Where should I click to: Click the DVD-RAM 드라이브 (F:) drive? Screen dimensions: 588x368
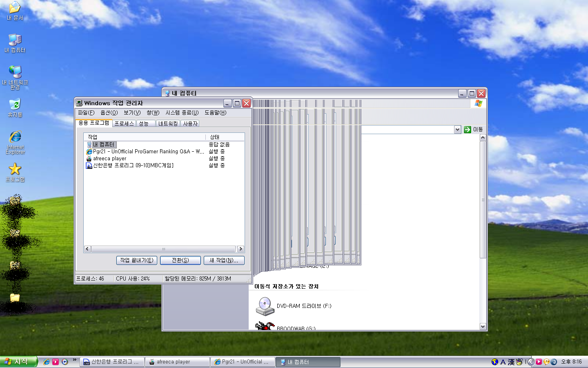294,306
